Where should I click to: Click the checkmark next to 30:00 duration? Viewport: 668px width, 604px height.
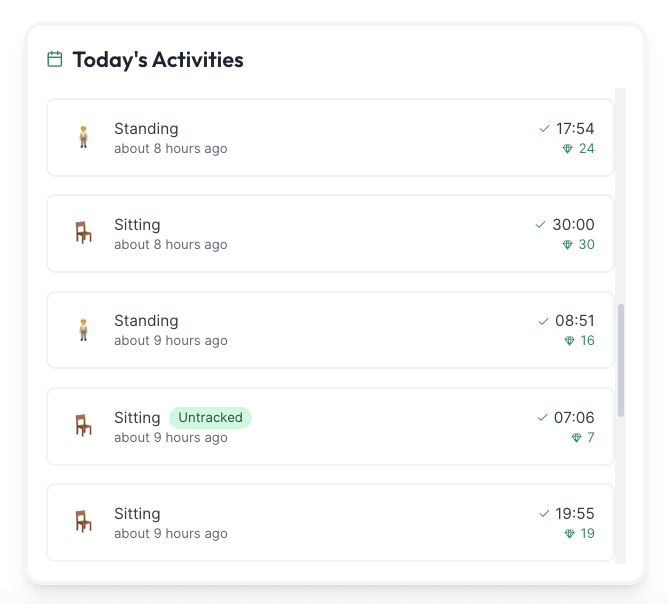pyautogui.click(x=541, y=224)
